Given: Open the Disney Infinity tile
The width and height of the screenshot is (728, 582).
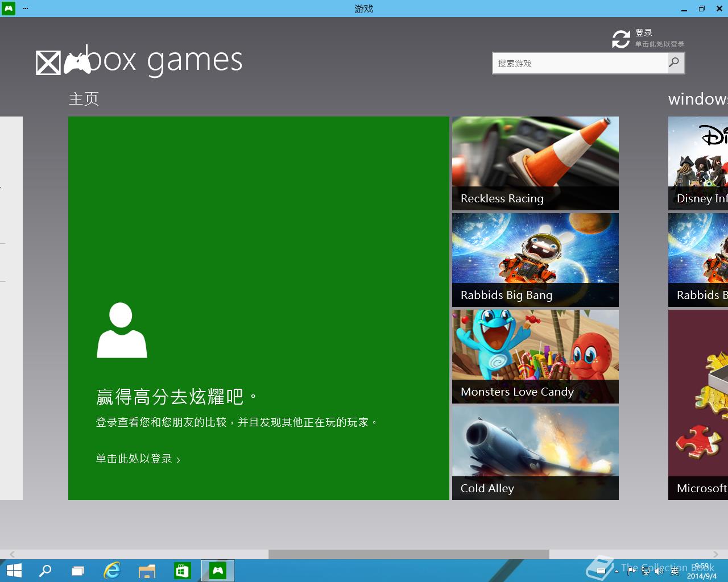Looking at the screenshot, I should 698,163.
